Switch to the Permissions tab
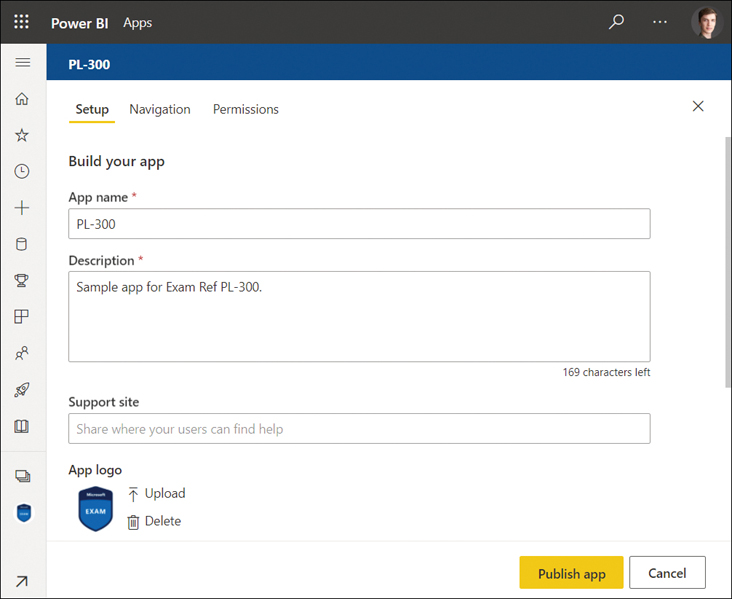 click(x=246, y=109)
